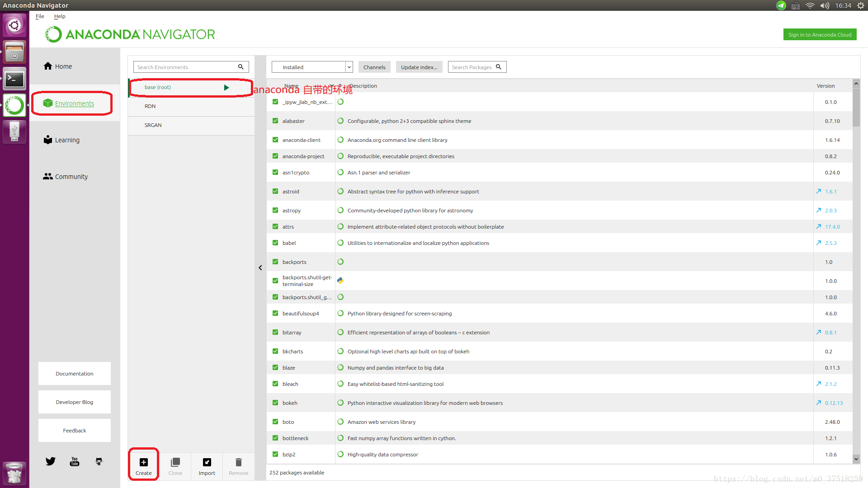Click the search environments magnifier icon
This screenshot has height=488, width=868.
pyautogui.click(x=241, y=67)
